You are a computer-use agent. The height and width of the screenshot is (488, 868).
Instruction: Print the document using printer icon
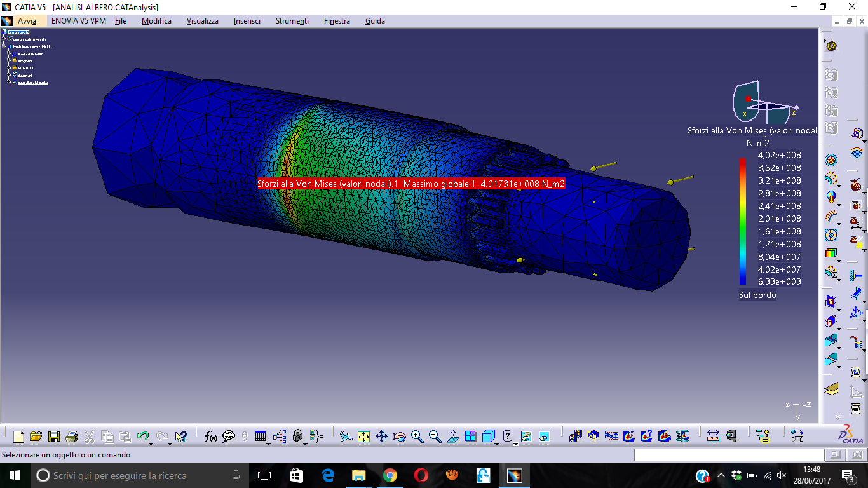[72, 437]
